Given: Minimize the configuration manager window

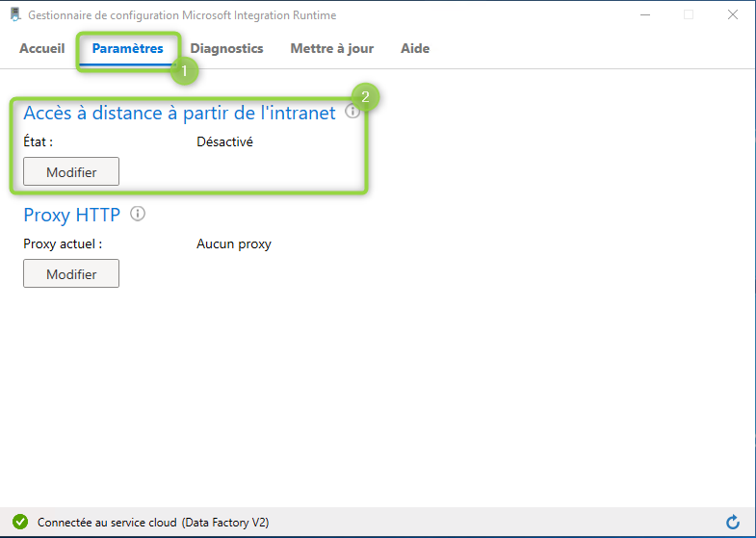Looking at the screenshot, I should [645, 15].
